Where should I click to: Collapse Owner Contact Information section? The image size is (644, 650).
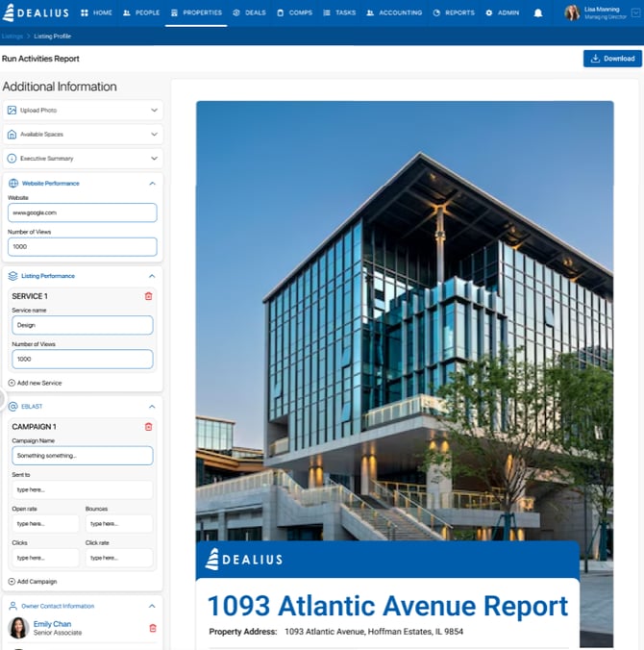point(152,606)
